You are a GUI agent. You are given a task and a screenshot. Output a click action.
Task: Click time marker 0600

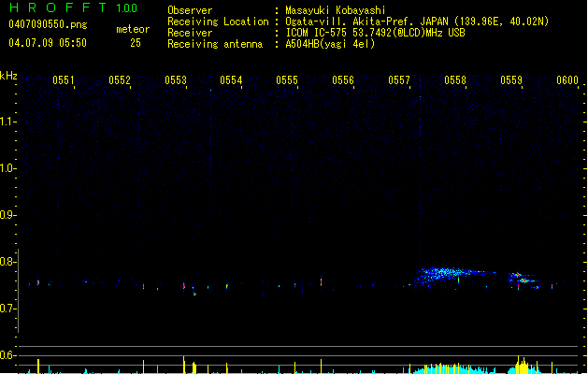pos(567,80)
